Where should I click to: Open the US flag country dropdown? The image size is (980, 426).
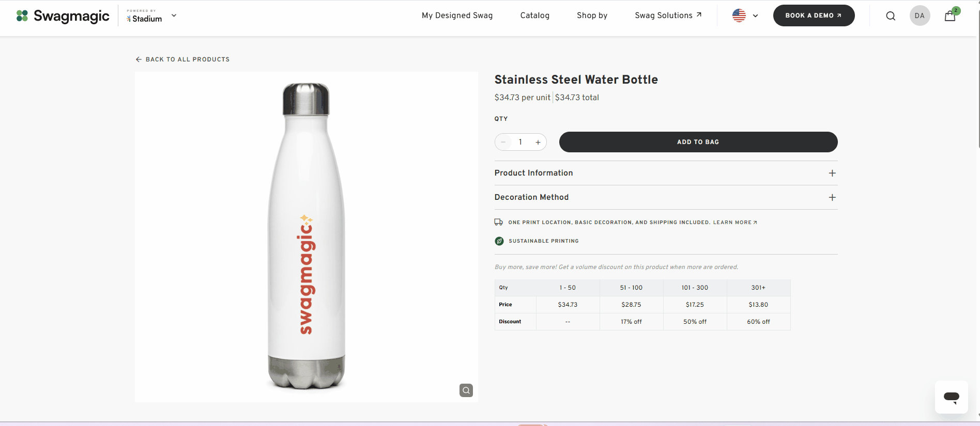tap(745, 15)
